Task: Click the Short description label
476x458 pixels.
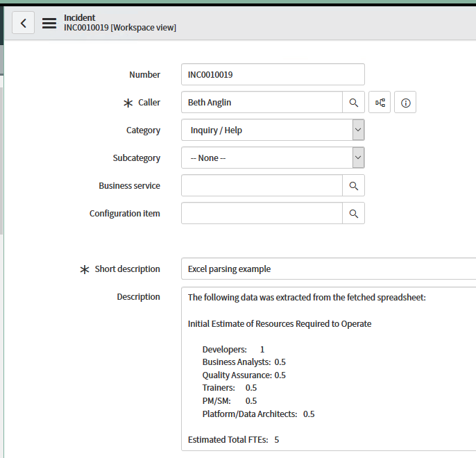Action: pyautogui.click(x=127, y=269)
